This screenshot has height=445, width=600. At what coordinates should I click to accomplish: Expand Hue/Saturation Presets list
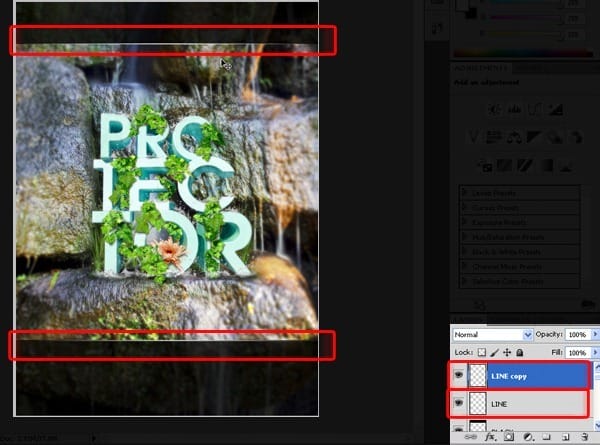point(465,237)
